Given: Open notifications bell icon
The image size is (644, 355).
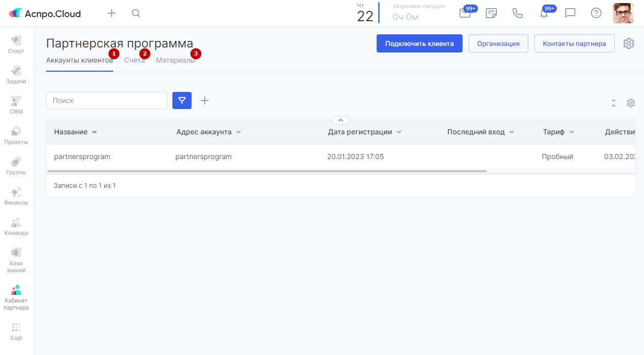Looking at the screenshot, I should [x=544, y=14].
